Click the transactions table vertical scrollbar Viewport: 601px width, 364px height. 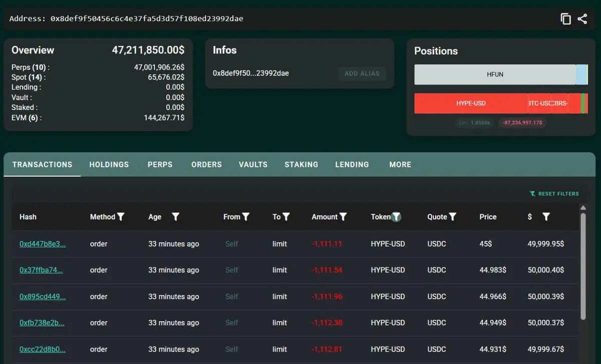click(583, 266)
